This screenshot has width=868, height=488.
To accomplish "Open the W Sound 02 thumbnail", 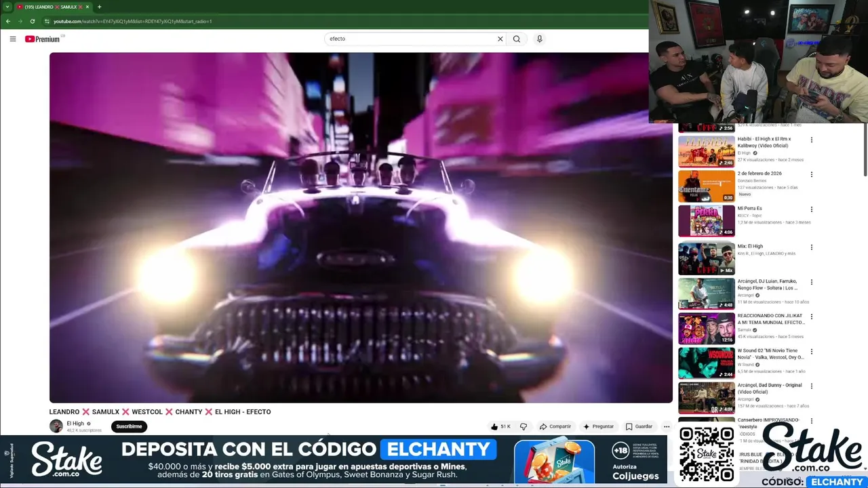I will pos(706,363).
